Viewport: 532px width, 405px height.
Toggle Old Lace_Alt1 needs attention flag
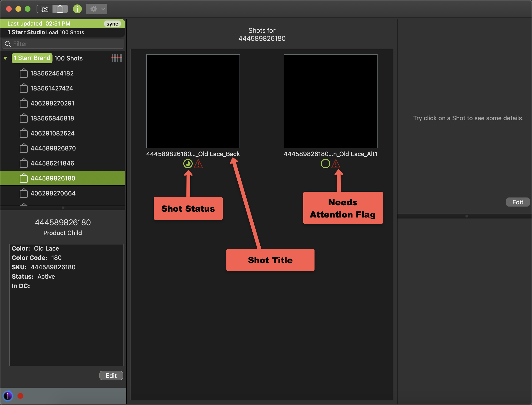point(336,164)
